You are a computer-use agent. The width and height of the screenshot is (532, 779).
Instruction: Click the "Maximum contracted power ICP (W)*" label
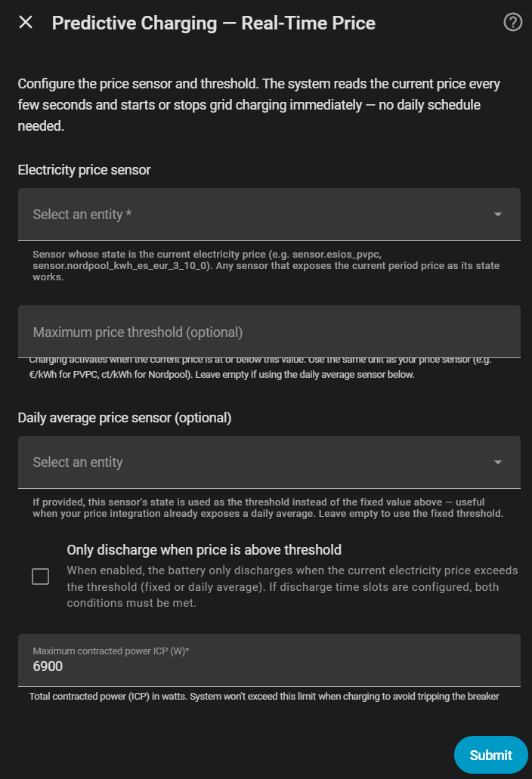tap(110, 651)
